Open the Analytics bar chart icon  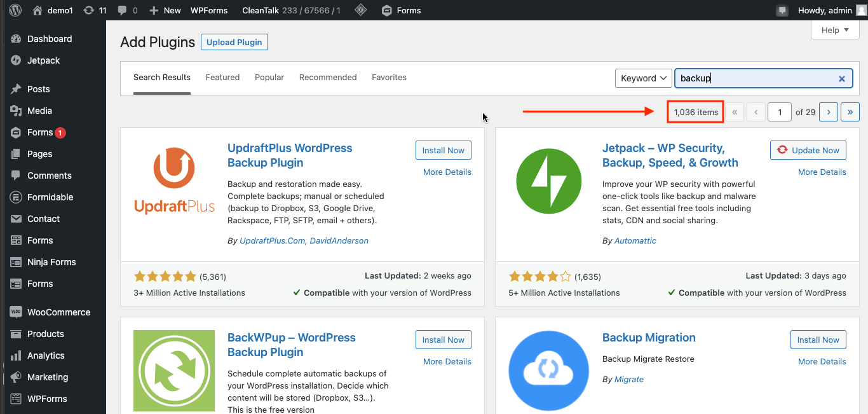pyautogui.click(x=17, y=355)
